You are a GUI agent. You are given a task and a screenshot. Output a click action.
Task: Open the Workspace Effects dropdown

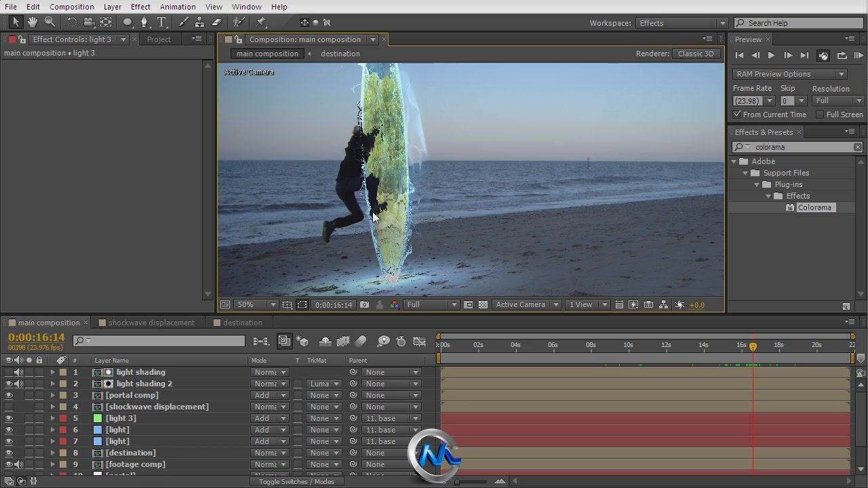pos(682,23)
